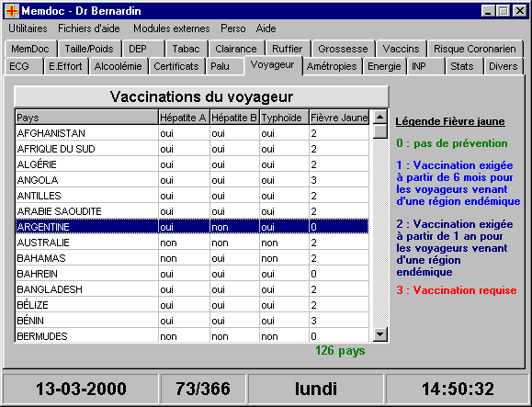Click the Hépatite B cell for ARGENTINE
The image size is (532, 407).
234,227
